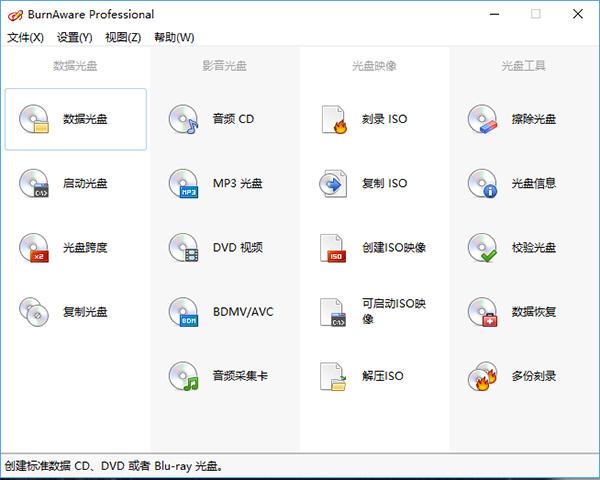Click the DVD 视频 filmstrip disc icon

coord(184,248)
